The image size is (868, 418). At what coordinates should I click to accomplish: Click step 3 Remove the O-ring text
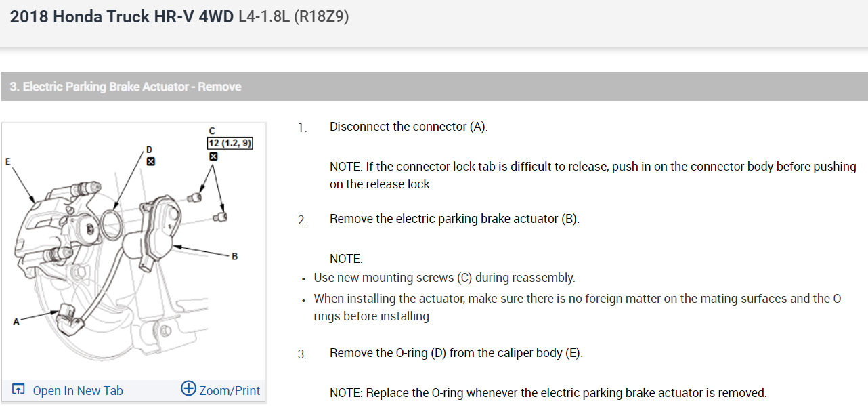[x=456, y=353]
